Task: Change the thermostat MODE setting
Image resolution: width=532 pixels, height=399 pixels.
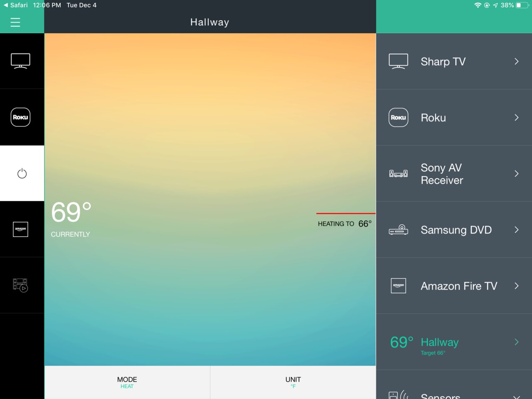Action: (x=127, y=382)
